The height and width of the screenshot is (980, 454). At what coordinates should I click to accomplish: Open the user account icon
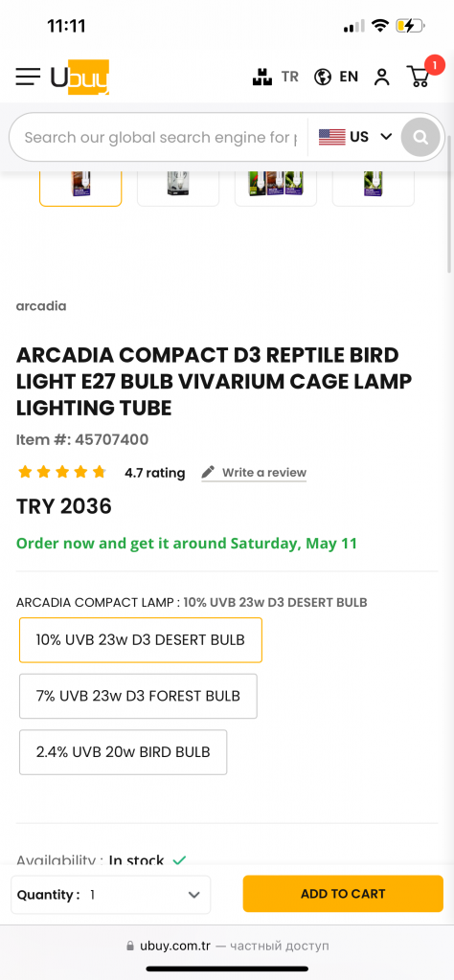click(x=381, y=77)
